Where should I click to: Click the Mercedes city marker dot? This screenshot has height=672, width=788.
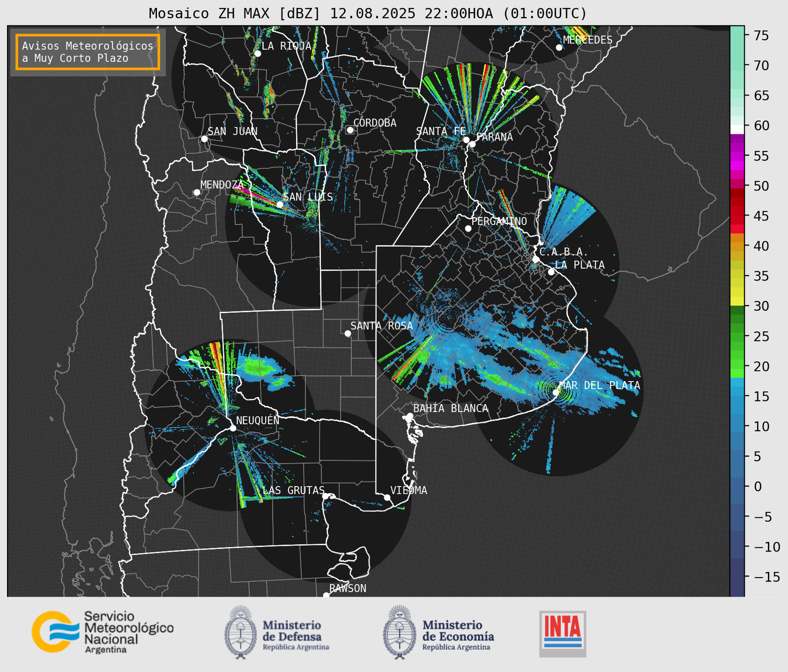[559, 48]
